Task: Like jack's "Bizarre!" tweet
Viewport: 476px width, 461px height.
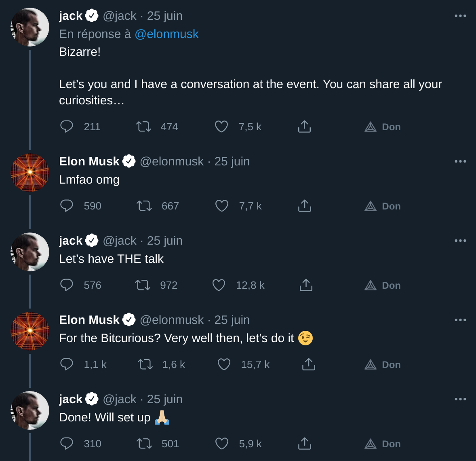Action: pyautogui.click(x=221, y=127)
